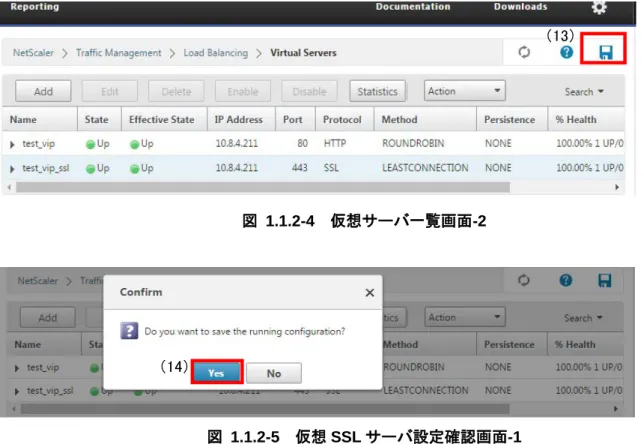
Task: Go to Traffic Management breadcrumb
Action: (119, 53)
